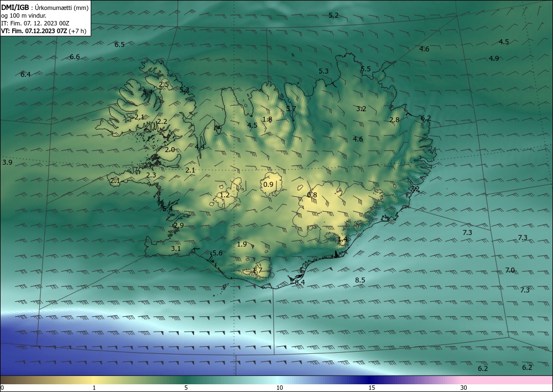This screenshot has height=392, width=553.
Task: Select the 2.8 value in east Iceland
Action: (x=394, y=120)
